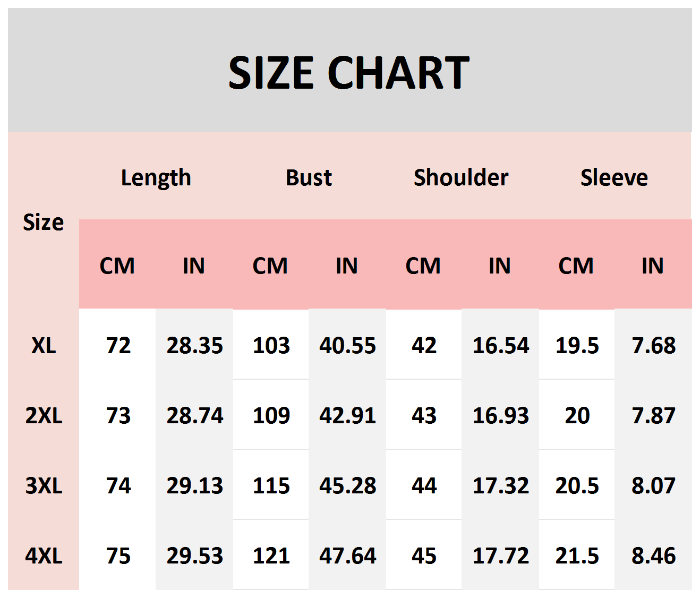
Task: Select the Sleeve column header
Action: [x=614, y=177]
